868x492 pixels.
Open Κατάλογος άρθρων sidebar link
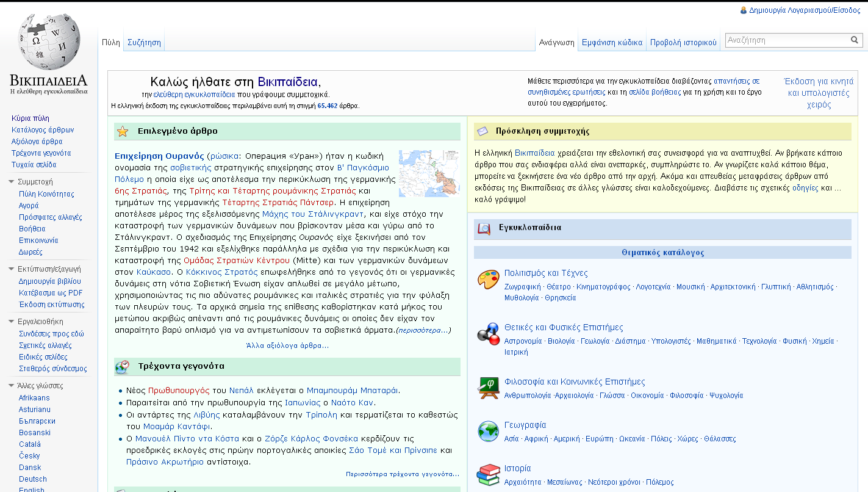point(43,130)
